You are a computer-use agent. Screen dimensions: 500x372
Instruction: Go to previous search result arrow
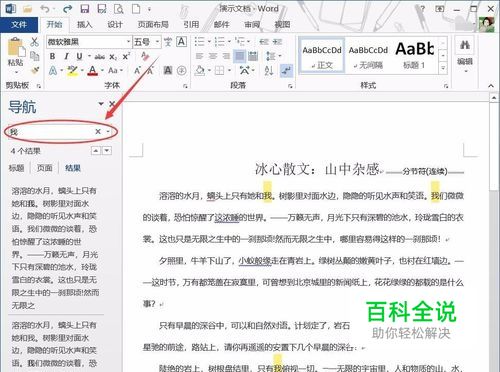(96, 151)
